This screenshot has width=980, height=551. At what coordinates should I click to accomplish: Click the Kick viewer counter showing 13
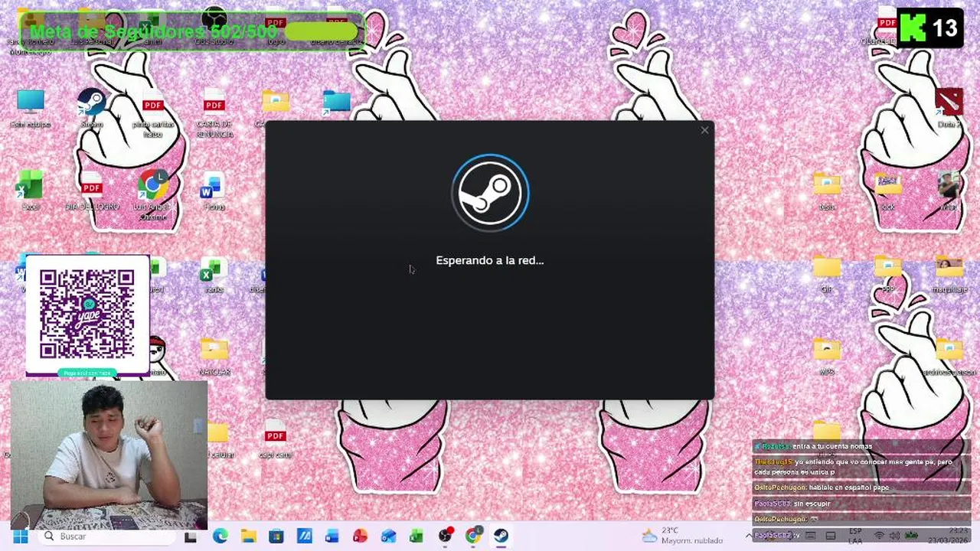coord(929,29)
